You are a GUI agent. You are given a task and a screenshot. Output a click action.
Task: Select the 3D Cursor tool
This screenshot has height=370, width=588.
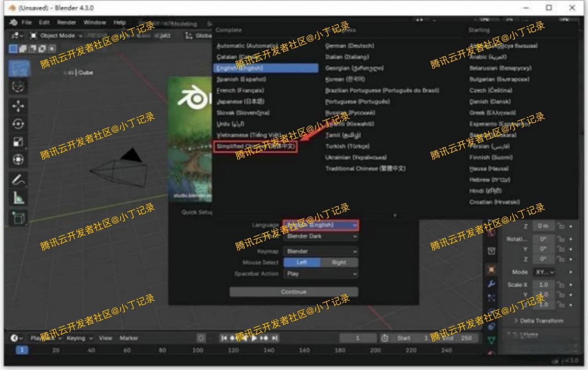pyautogui.click(x=19, y=87)
